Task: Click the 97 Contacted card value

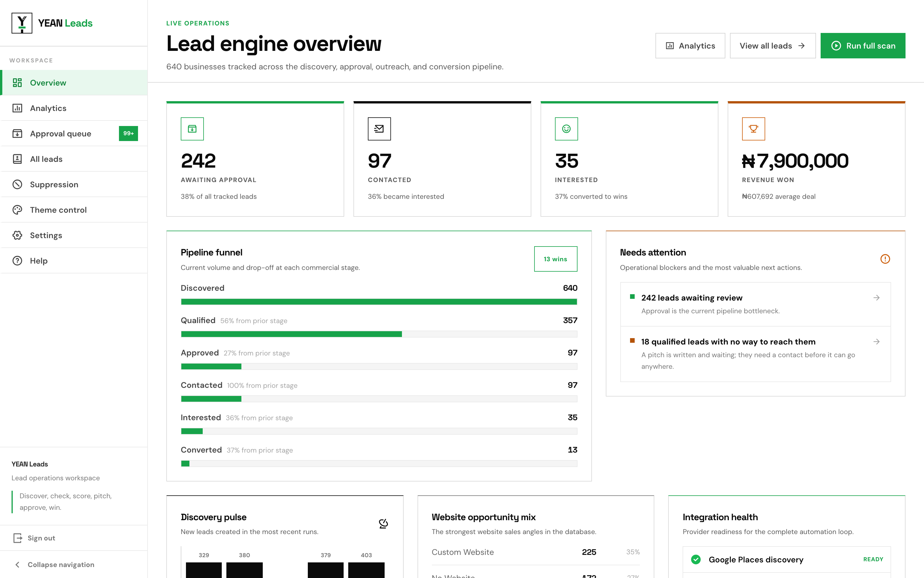Action: click(x=379, y=161)
